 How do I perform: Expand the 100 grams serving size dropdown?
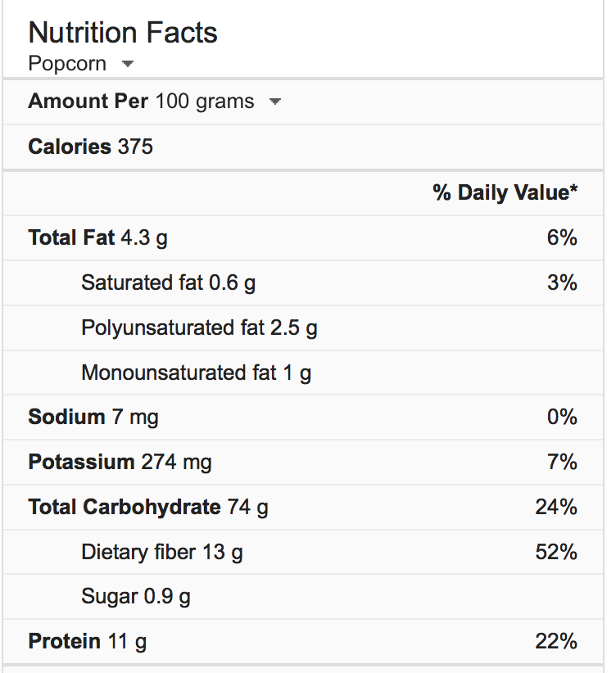point(275,102)
